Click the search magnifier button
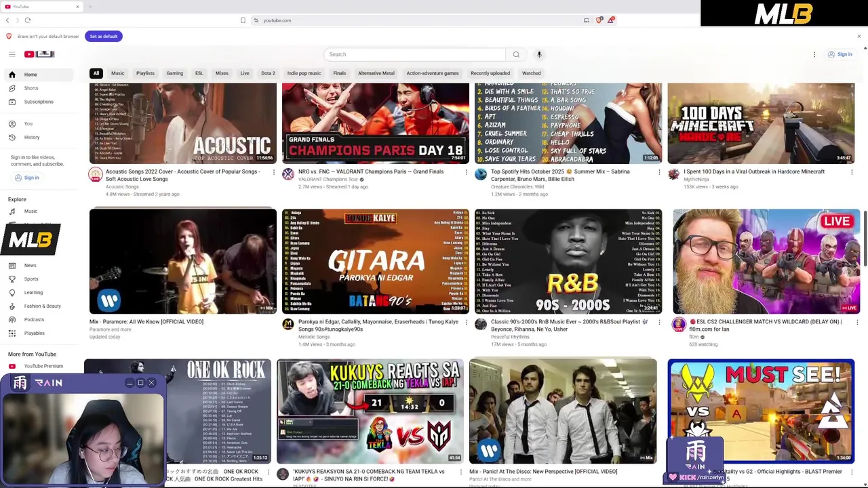 (x=516, y=54)
